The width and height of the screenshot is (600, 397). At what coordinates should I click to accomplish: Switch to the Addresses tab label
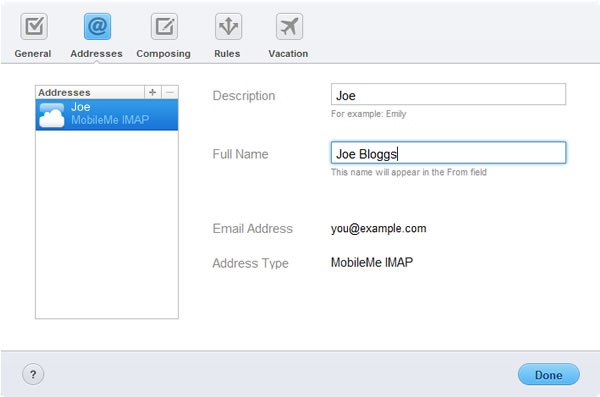(x=96, y=54)
